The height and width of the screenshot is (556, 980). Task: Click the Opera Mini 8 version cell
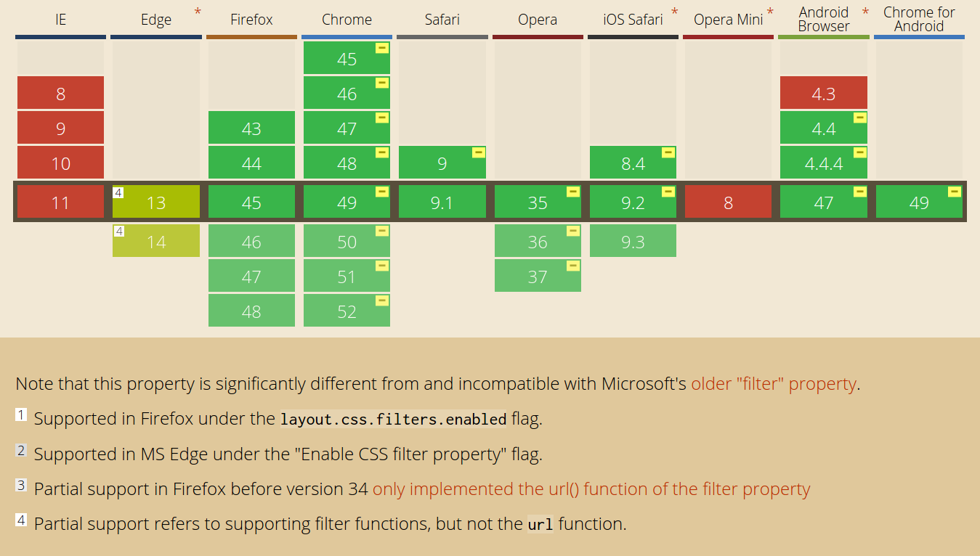pyautogui.click(x=728, y=203)
